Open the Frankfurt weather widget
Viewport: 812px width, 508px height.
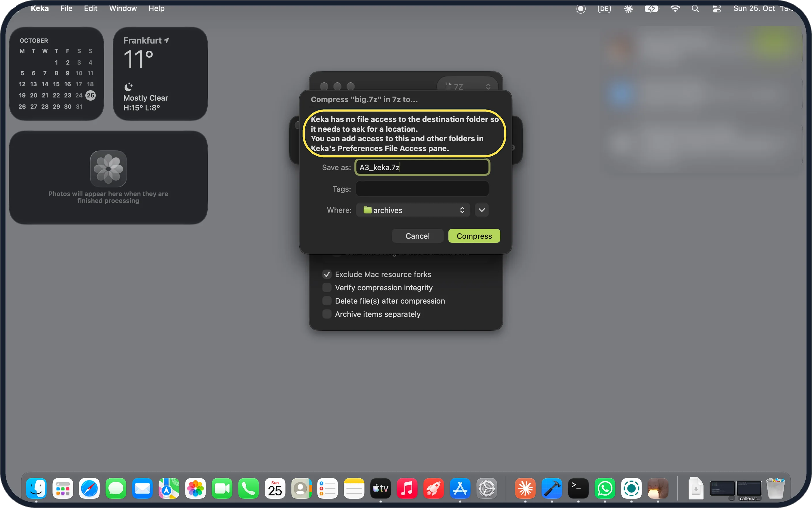[x=160, y=74]
